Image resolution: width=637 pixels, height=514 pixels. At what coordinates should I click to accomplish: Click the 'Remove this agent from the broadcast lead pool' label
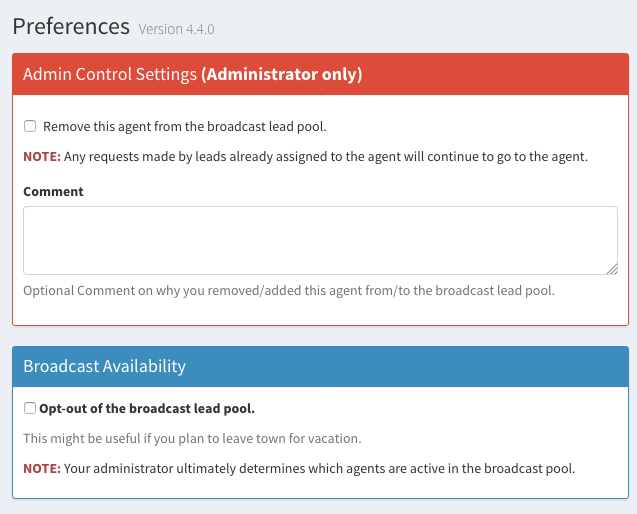tap(185, 127)
